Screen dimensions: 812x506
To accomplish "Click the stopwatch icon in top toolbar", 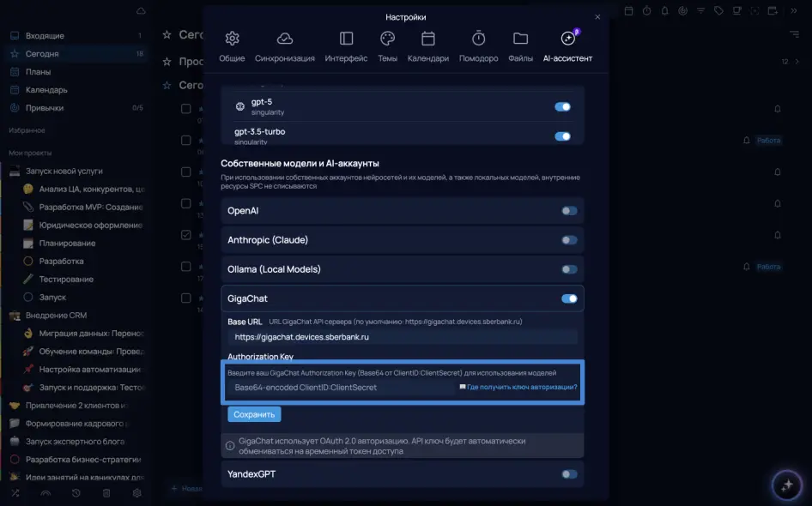I will [x=646, y=11].
